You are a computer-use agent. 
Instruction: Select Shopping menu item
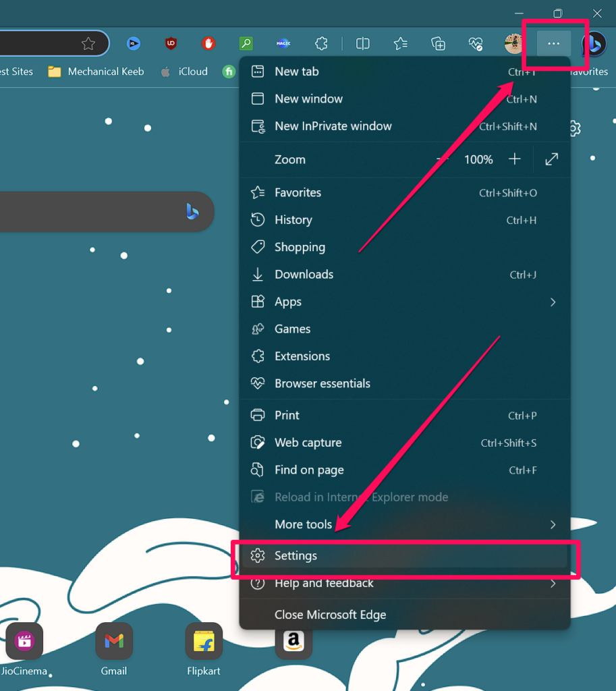tap(405, 247)
